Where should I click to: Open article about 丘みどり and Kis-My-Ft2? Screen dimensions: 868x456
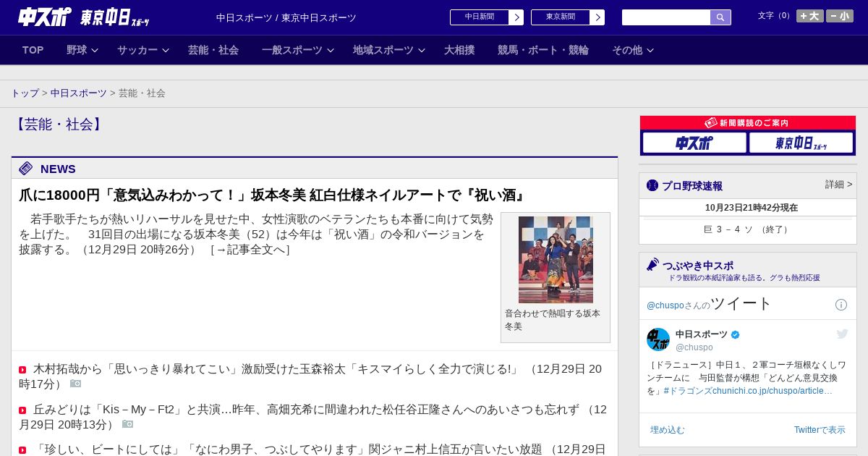click(306, 410)
